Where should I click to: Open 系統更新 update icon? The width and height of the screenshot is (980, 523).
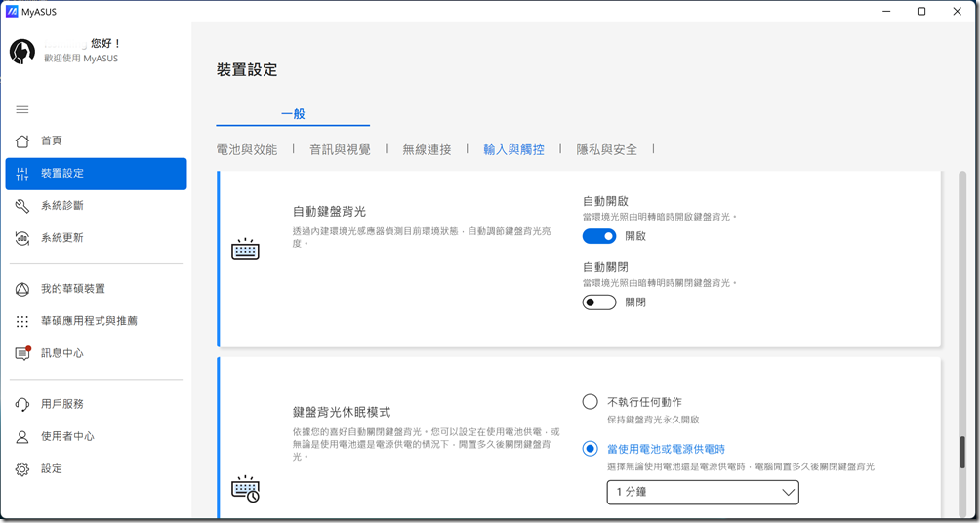[x=22, y=237]
